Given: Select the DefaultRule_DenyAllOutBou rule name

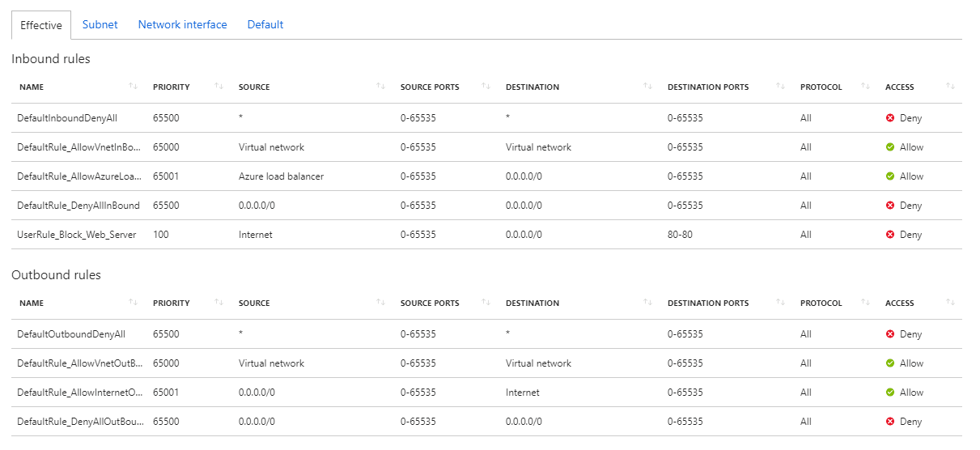Looking at the screenshot, I should point(80,422).
